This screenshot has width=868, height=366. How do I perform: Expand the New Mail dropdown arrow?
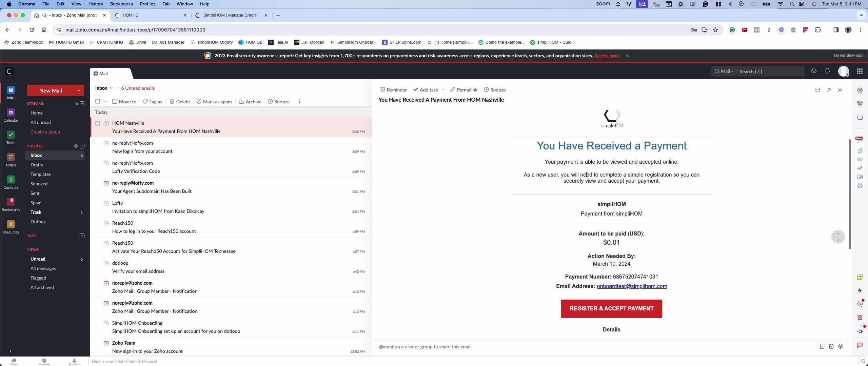pos(79,90)
